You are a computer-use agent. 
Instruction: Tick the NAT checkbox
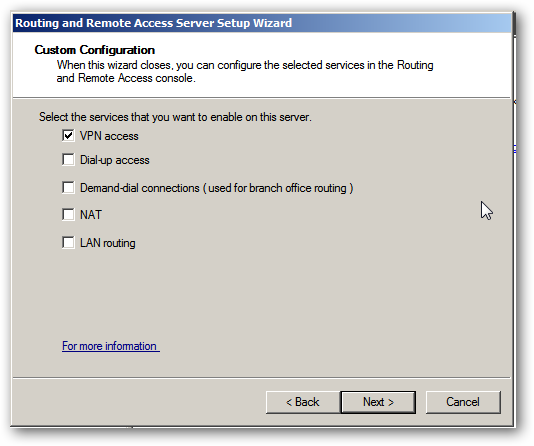(x=68, y=214)
